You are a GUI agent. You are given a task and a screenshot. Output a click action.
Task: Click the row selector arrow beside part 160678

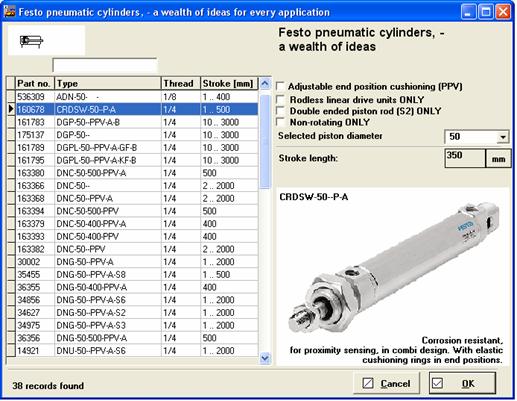click(x=11, y=109)
